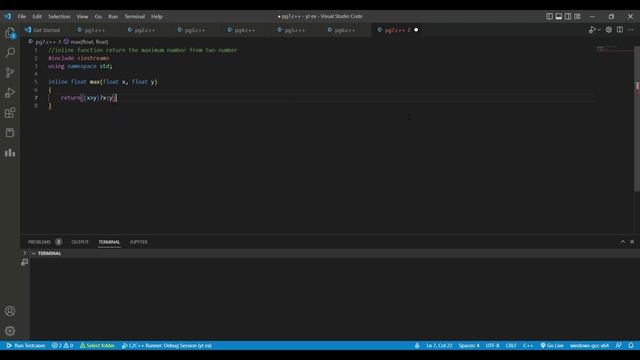Screen dimensions: 640x360
Task: Open the Output panel tab
Action: click(80, 242)
